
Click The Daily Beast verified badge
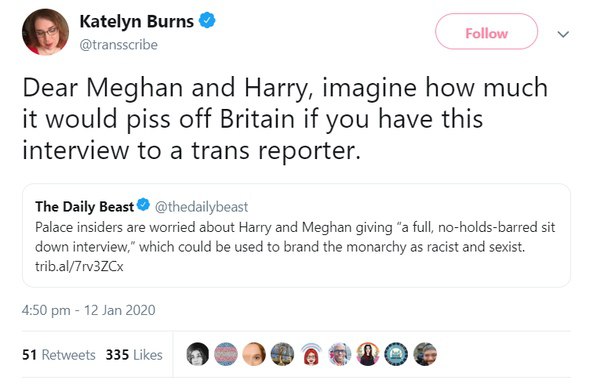tap(144, 205)
